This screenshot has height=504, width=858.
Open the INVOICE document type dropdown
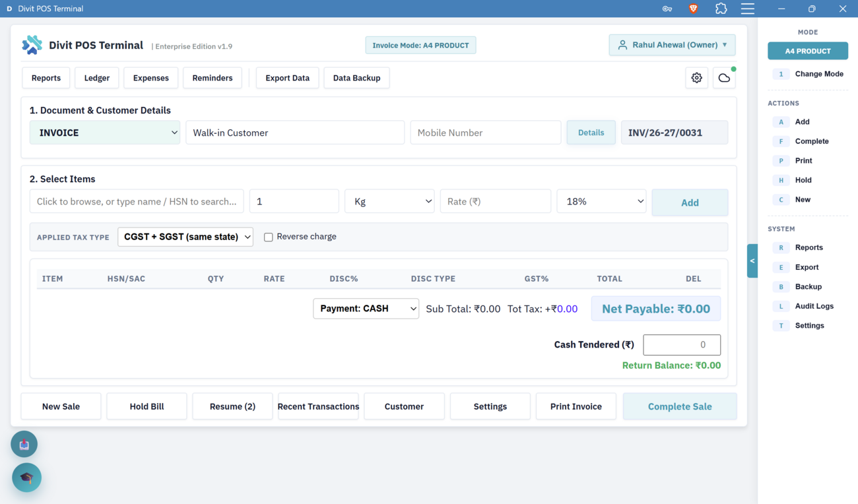[105, 133]
